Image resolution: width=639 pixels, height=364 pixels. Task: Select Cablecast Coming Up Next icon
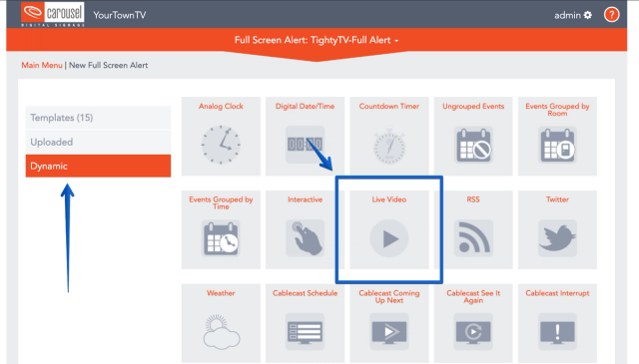389,332
